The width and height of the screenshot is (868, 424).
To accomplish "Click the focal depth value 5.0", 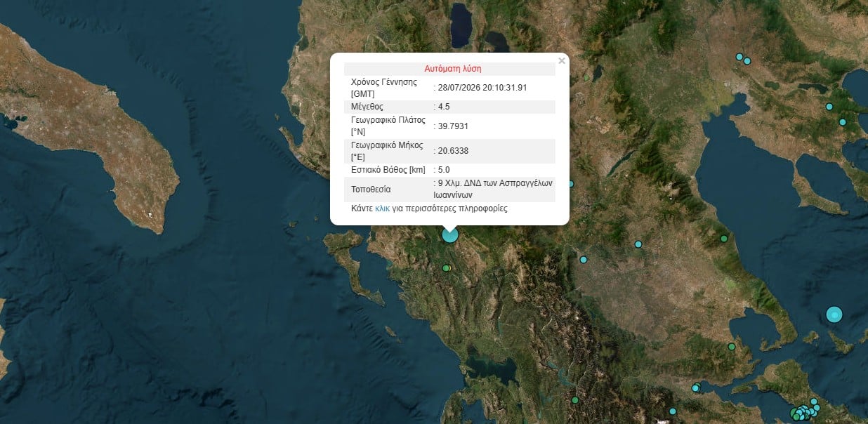I will pyautogui.click(x=444, y=170).
